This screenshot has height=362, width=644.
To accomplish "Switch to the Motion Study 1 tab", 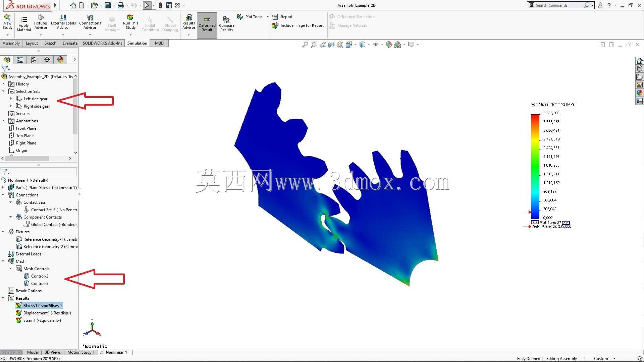I will pos(81,352).
